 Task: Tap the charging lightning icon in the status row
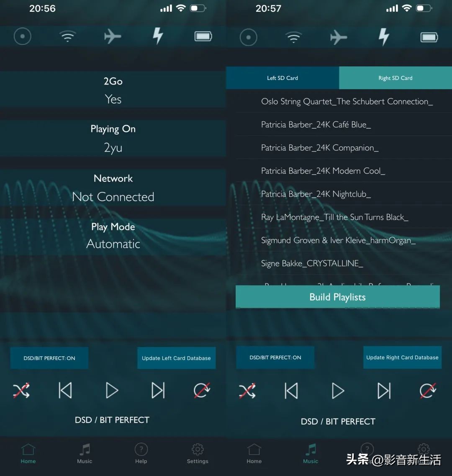click(157, 36)
